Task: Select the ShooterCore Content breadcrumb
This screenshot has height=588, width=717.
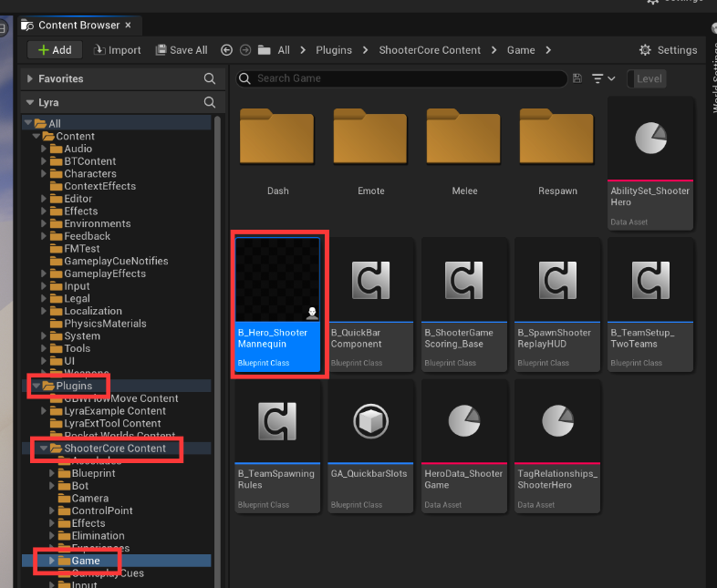Action: point(430,50)
